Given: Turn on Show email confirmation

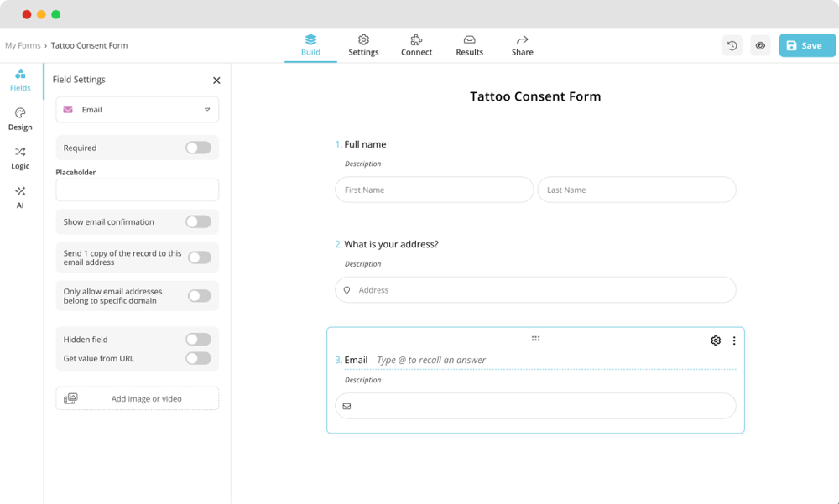Looking at the screenshot, I should click(x=198, y=221).
